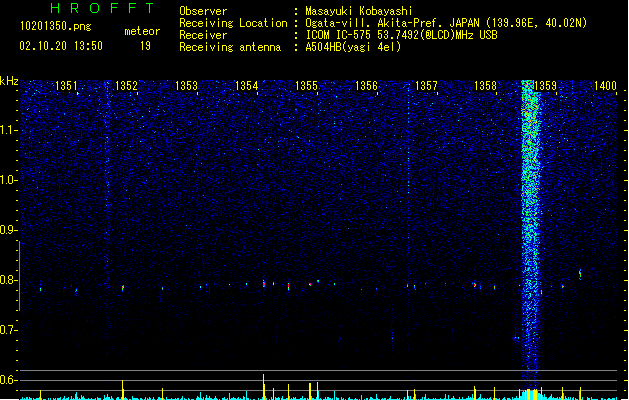This screenshot has height=400, width=629.
Task: Click the 1.0 frequency axis label
Action: 8,180
